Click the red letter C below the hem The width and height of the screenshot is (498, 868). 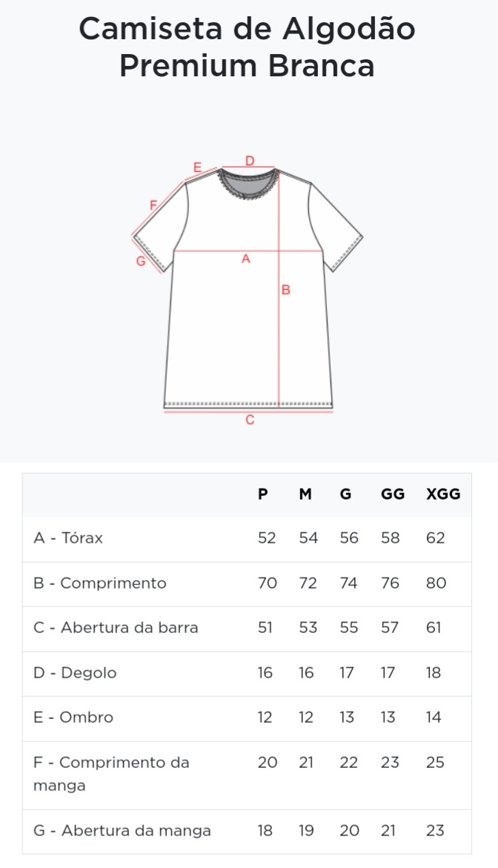pyautogui.click(x=250, y=420)
